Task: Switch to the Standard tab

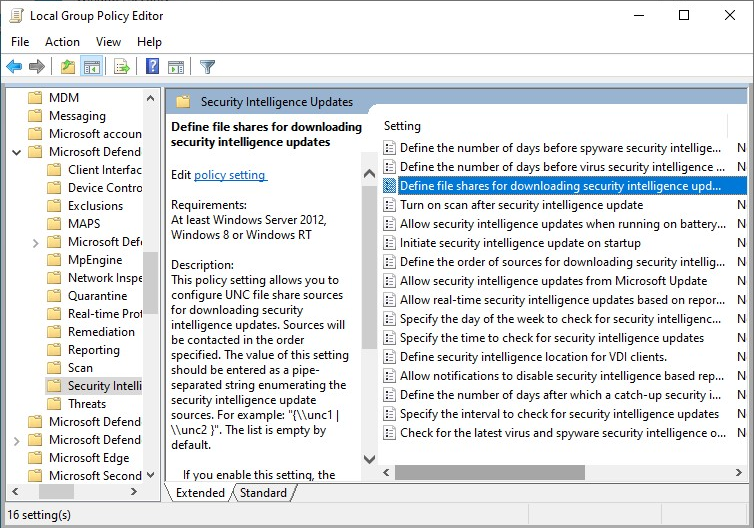Action: click(x=263, y=493)
